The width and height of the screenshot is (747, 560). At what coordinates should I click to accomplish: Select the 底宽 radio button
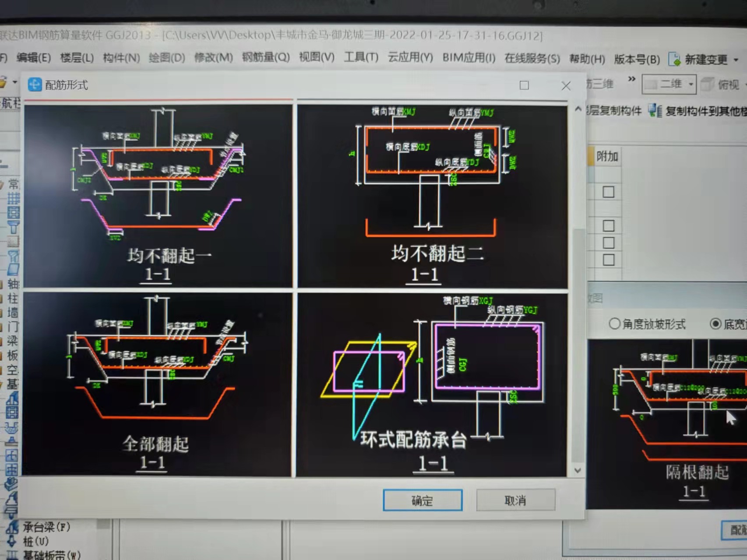[715, 324]
